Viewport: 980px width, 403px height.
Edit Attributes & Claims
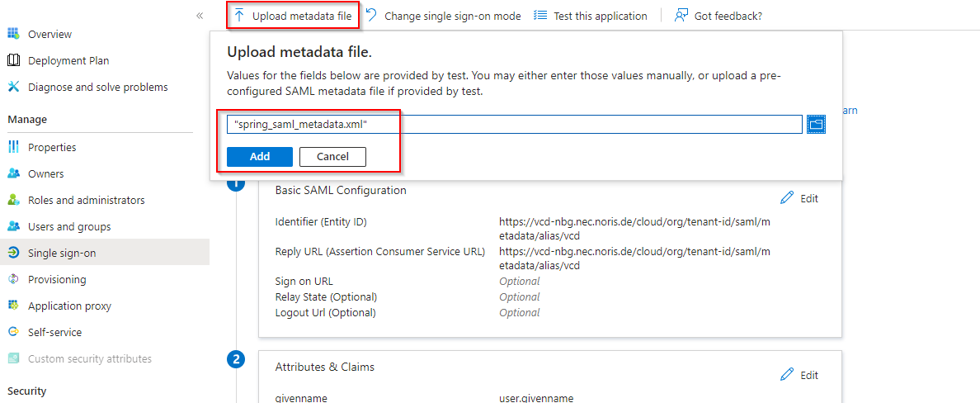799,376
